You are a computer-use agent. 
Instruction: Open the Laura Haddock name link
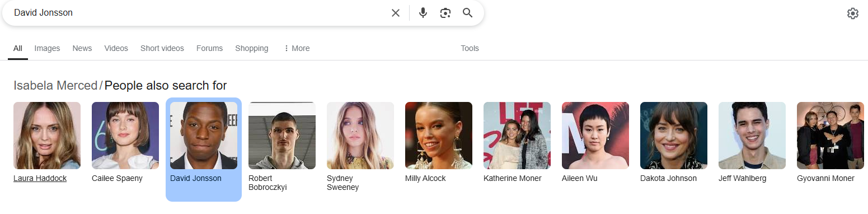tap(40, 178)
